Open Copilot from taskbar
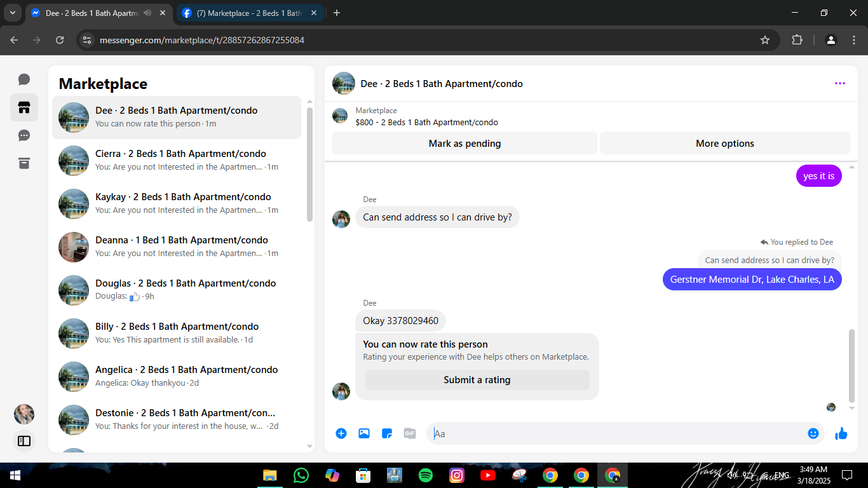This screenshot has width=868, height=488. 332,475
